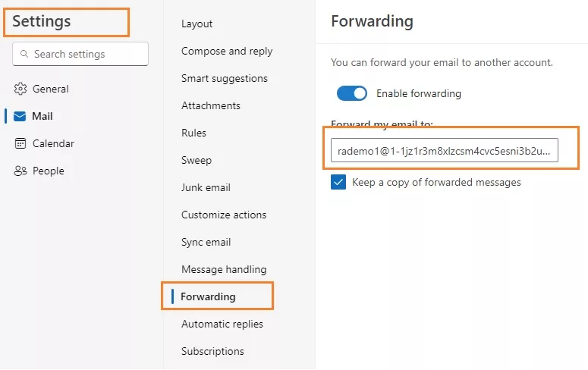
Task: Open Automatic replies settings
Action: [x=222, y=324]
